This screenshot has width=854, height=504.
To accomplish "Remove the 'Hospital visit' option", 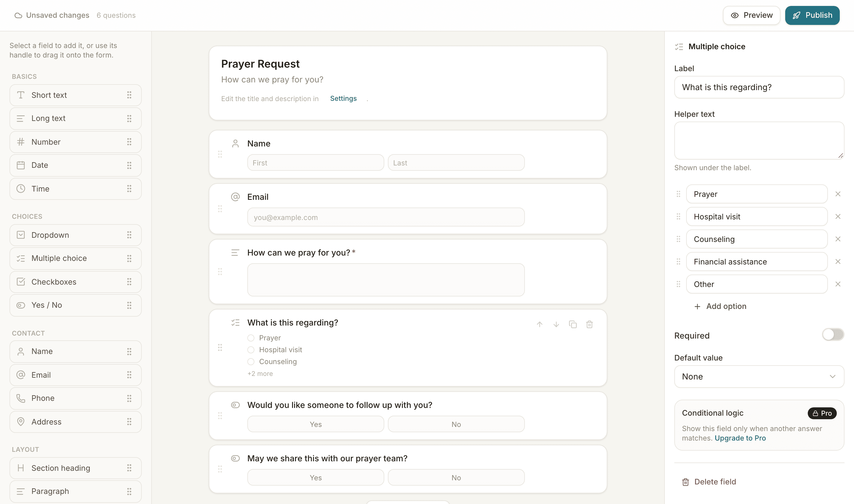I will coord(838,217).
